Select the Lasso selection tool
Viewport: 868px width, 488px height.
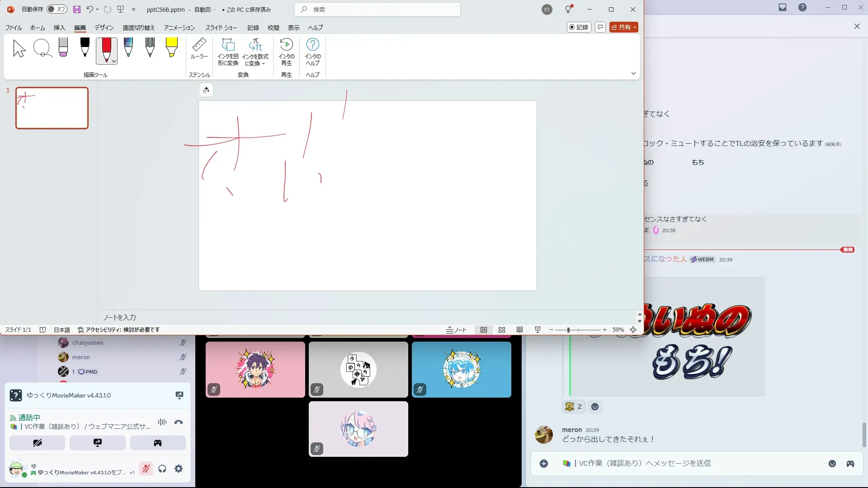(42, 48)
